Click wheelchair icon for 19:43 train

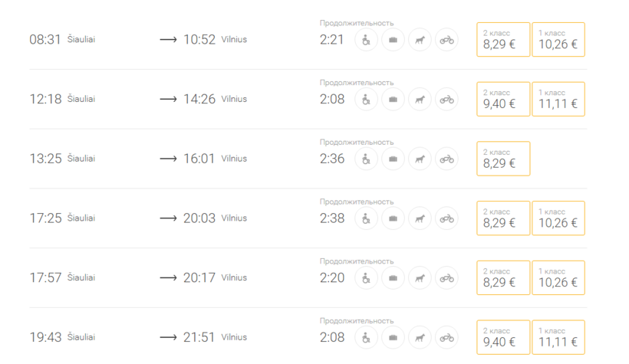point(366,337)
